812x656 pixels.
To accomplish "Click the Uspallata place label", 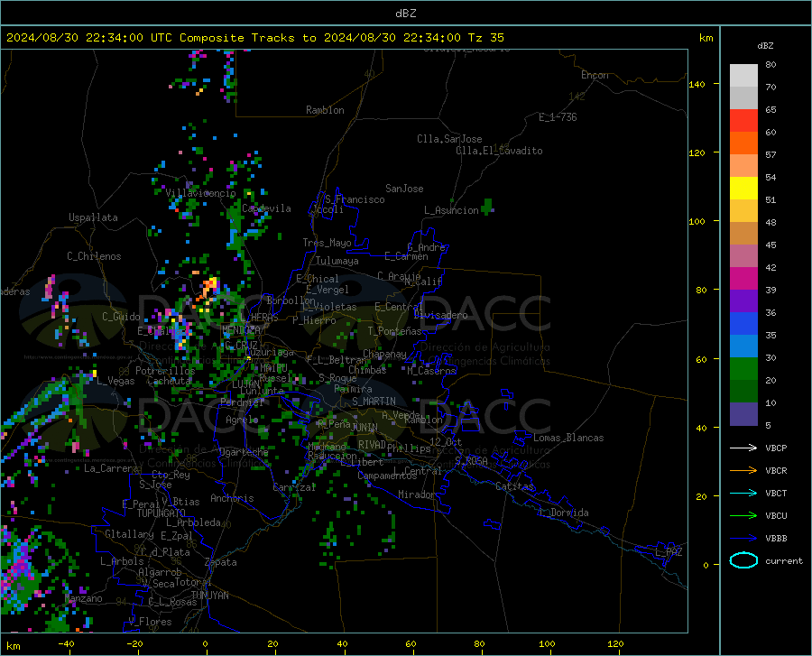I will [93, 217].
